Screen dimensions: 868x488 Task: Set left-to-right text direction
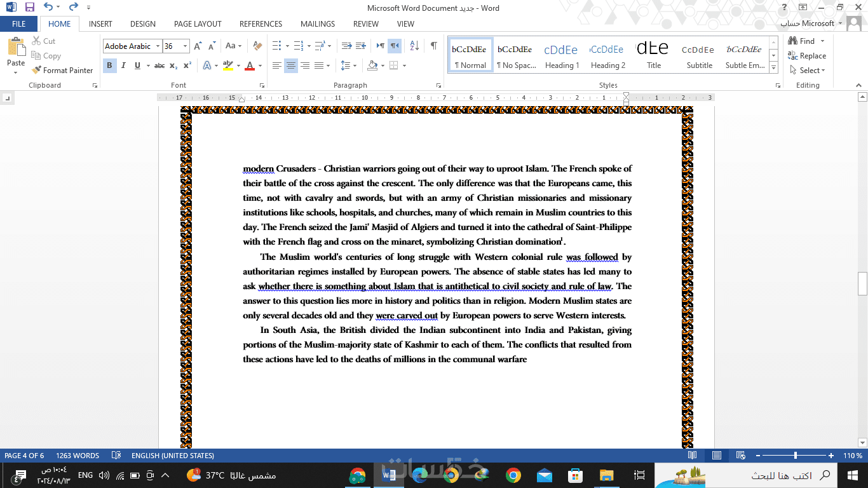[x=380, y=46]
